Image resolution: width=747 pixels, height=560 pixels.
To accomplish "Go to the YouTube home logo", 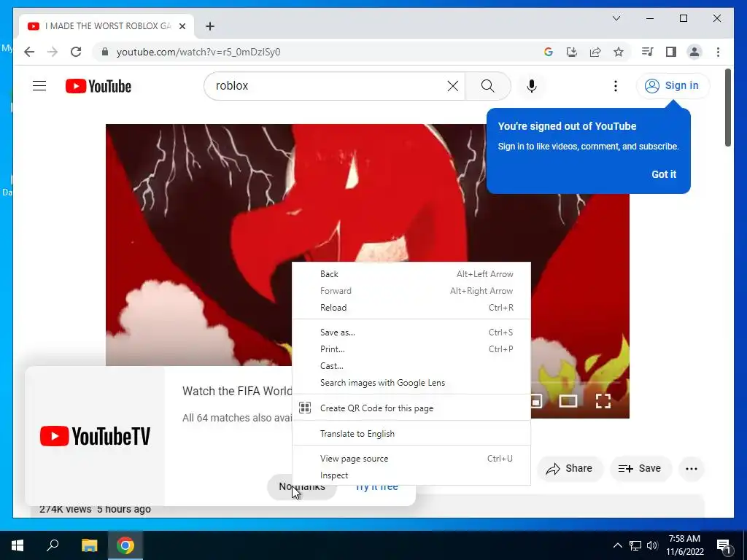I will click(x=98, y=86).
